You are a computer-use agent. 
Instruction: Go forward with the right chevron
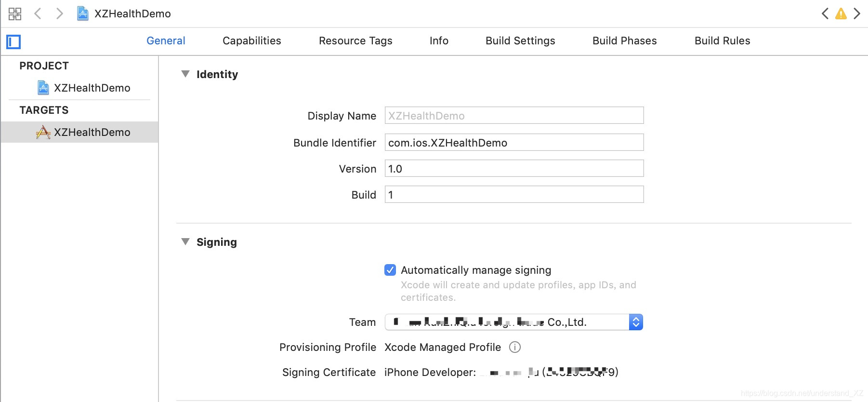tap(59, 13)
